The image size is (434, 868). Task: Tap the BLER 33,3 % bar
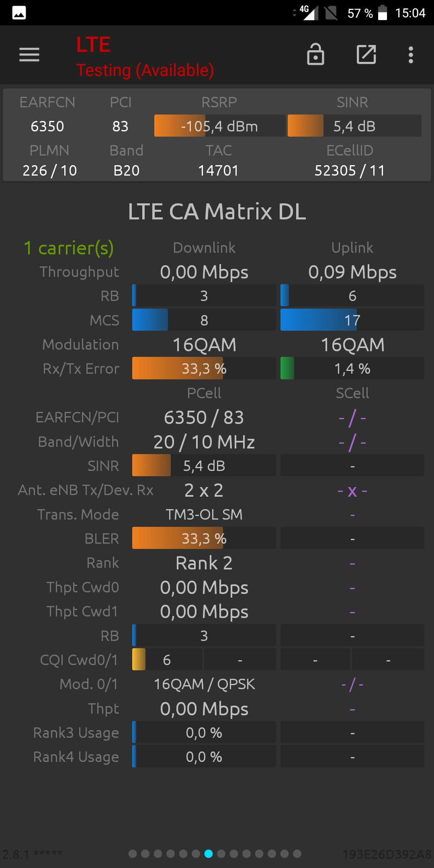click(204, 538)
